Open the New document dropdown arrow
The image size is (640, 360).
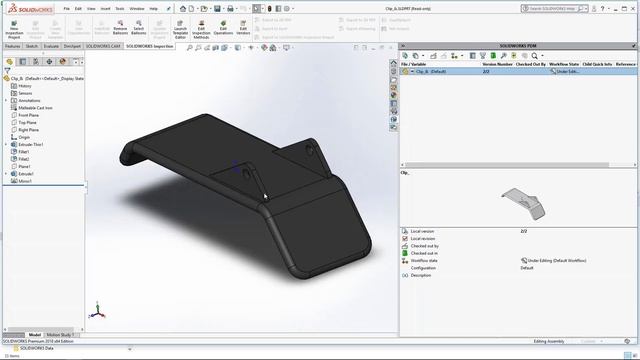click(x=197, y=9)
